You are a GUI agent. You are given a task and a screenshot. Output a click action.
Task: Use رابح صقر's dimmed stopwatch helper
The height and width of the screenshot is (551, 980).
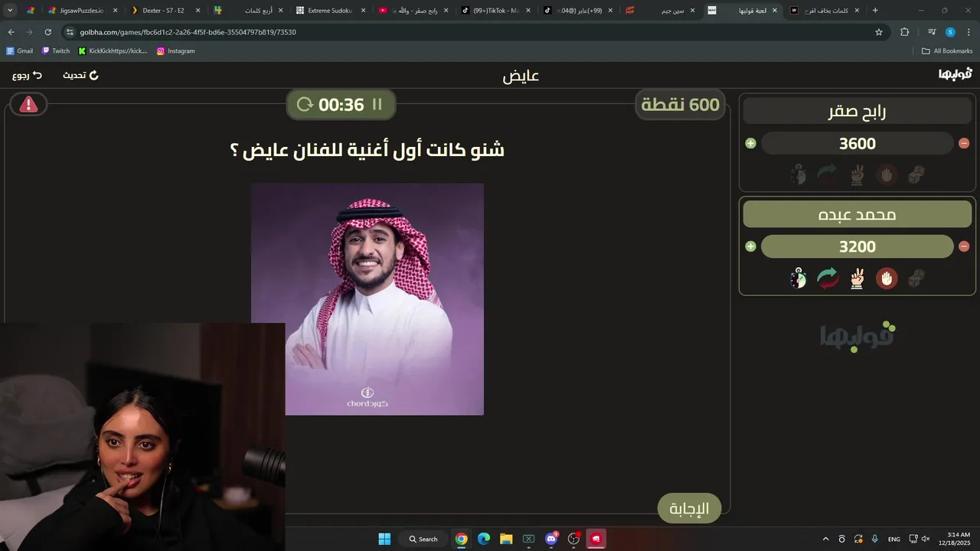799,174
